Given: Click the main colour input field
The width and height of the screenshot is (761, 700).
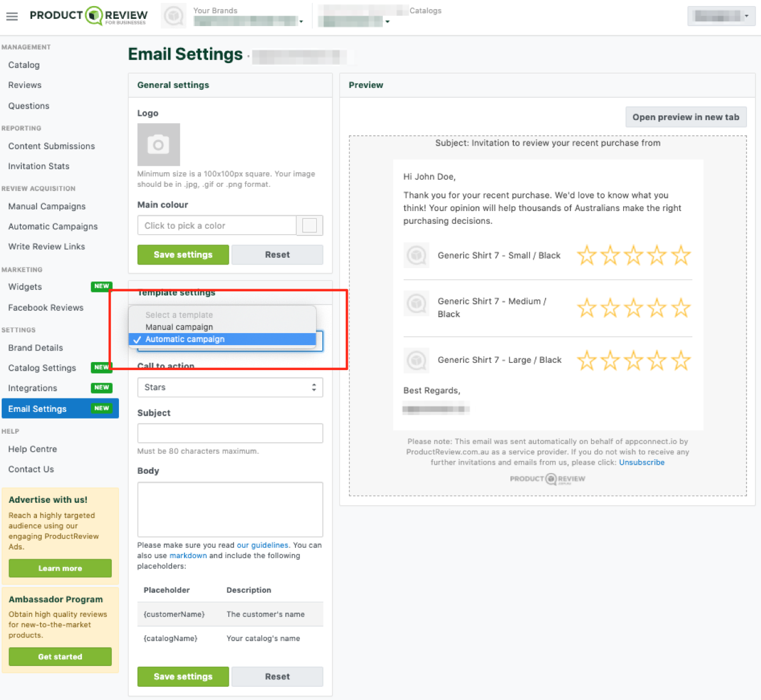Looking at the screenshot, I should click(217, 226).
